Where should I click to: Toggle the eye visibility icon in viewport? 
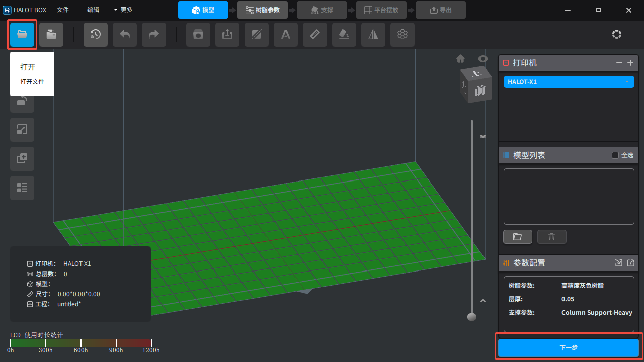point(483,59)
